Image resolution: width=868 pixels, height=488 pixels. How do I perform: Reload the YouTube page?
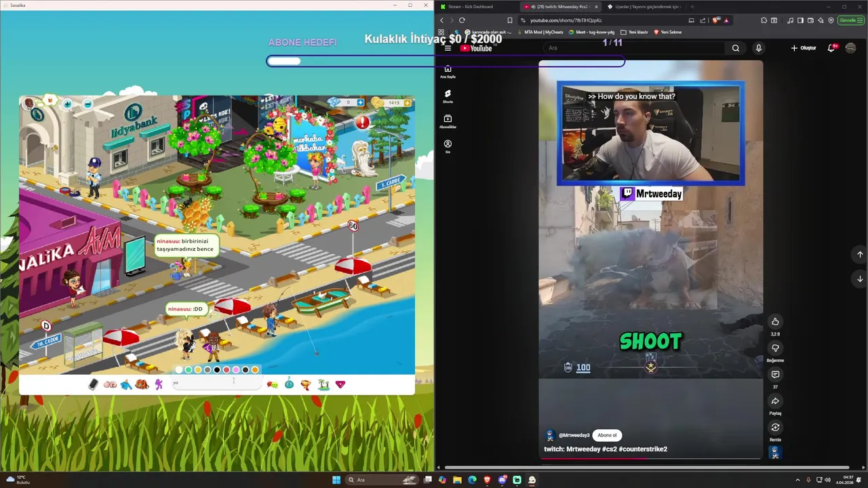[x=462, y=20]
